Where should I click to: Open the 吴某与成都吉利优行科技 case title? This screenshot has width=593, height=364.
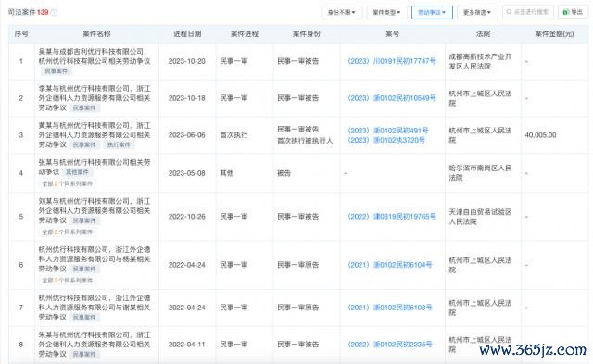pos(95,56)
